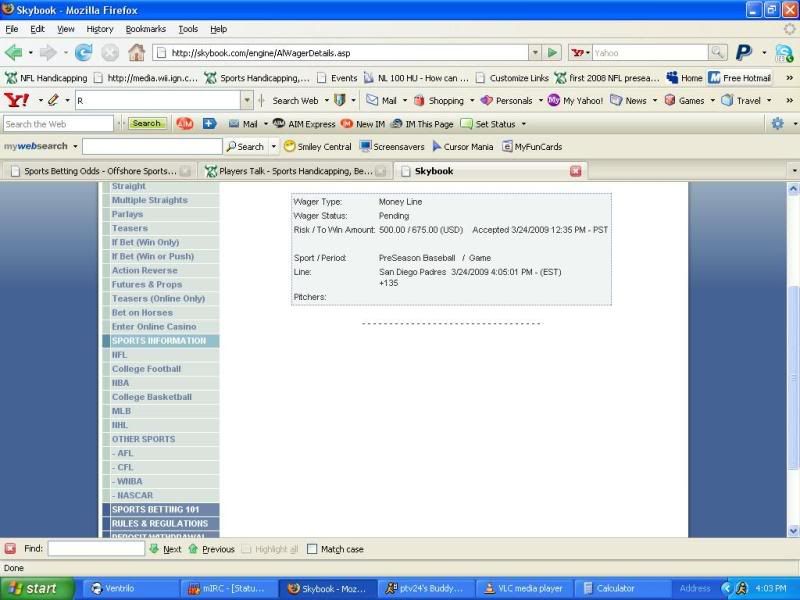
Task: Open Games in the Yahoo toolbar
Action: point(685,101)
